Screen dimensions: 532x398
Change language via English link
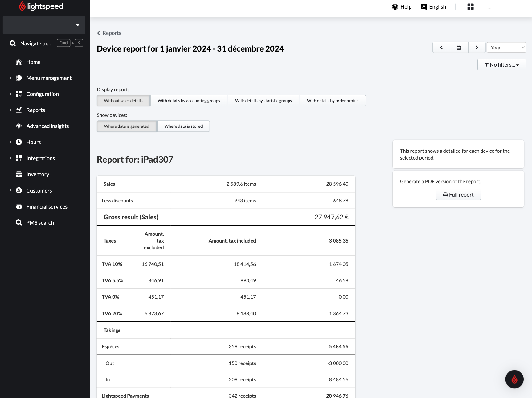coord(437,7)
